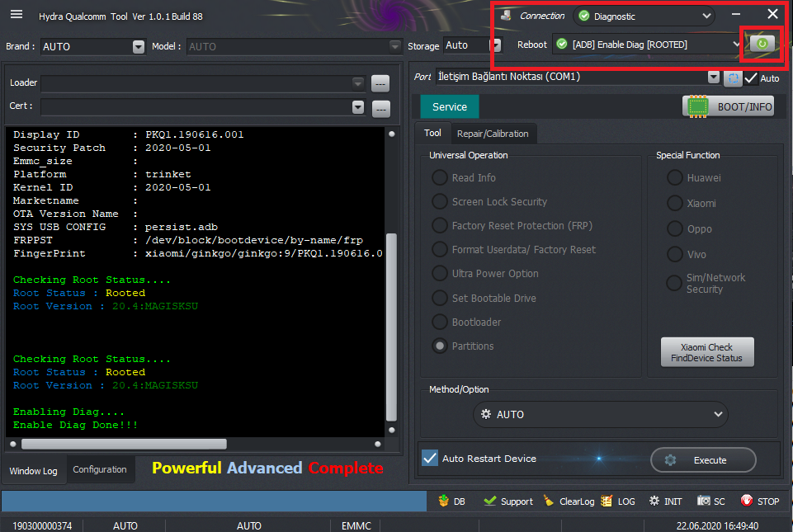
Task: Switch to Window Log tab
Action: point(33,471)
